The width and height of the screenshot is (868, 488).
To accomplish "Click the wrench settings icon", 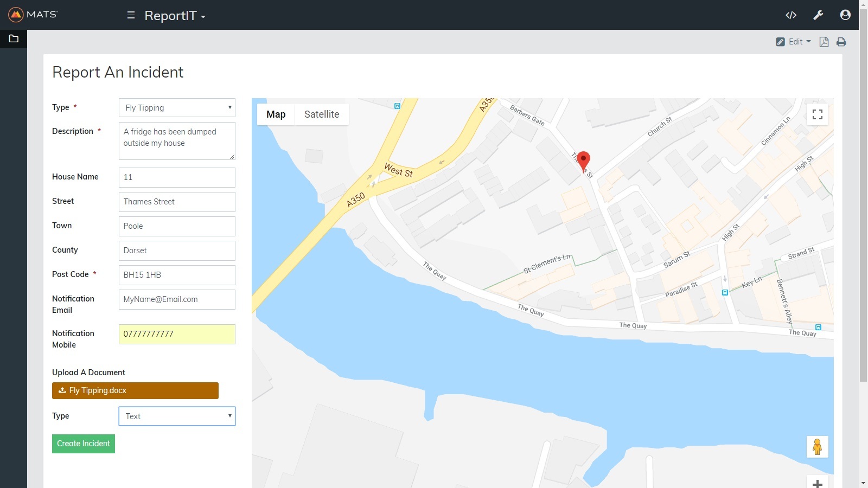I will [818, 15].
